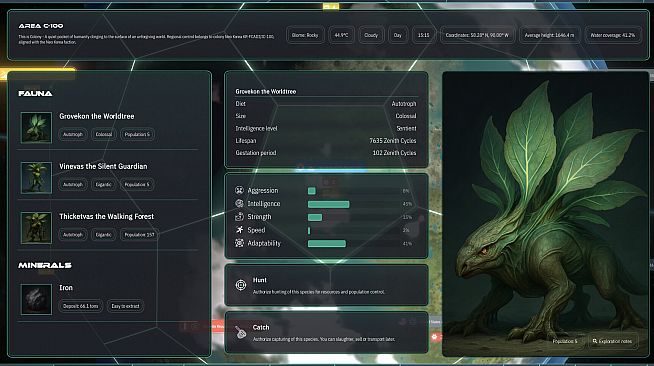Screen dimensions: 654x366
Task: Authorize Catch for this species
Action: pyautogui.click(x=327, y=332)
